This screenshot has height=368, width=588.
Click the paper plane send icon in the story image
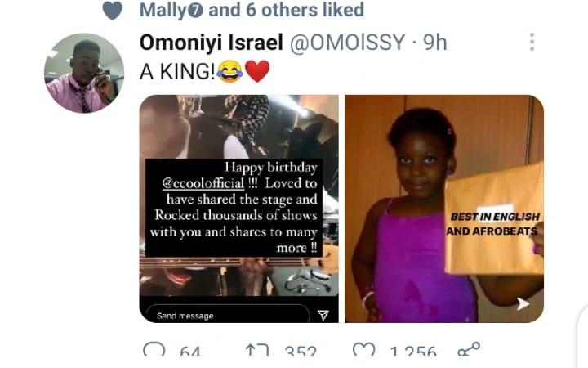click(323, 314)
